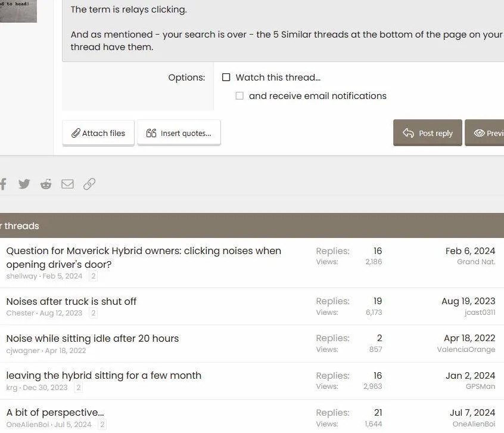View last poster jcast0311 profile
The height and width of the screenshot is (433, 504).
tap(480, 313)
